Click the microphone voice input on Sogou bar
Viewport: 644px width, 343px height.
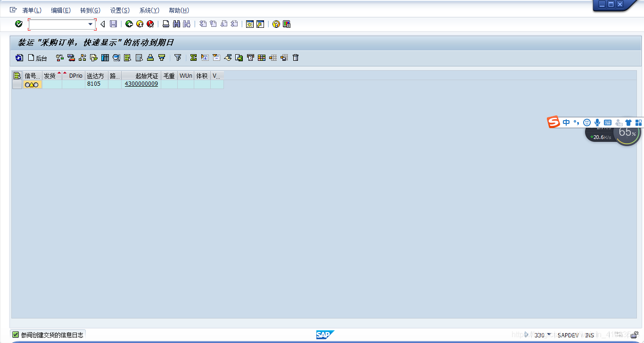point(597,122)
